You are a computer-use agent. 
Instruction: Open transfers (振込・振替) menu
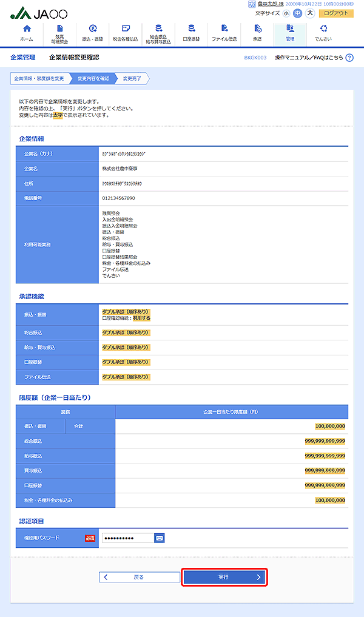click(92, 33)
